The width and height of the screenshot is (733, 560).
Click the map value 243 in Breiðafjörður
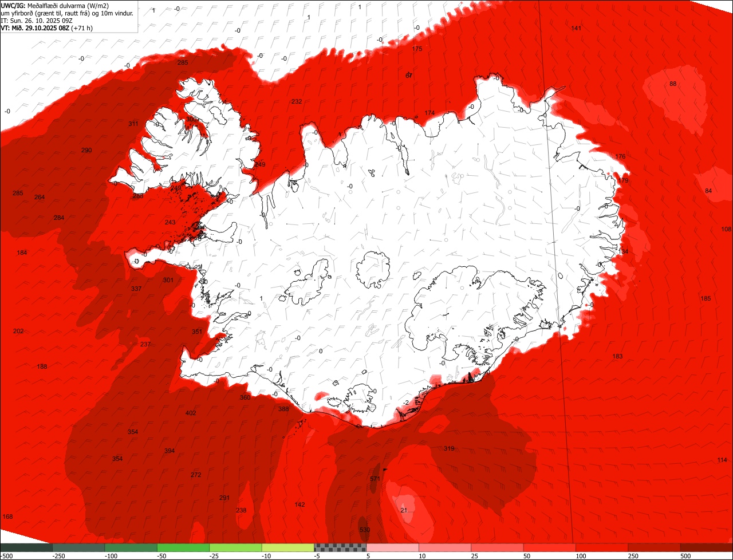(170, 222)
